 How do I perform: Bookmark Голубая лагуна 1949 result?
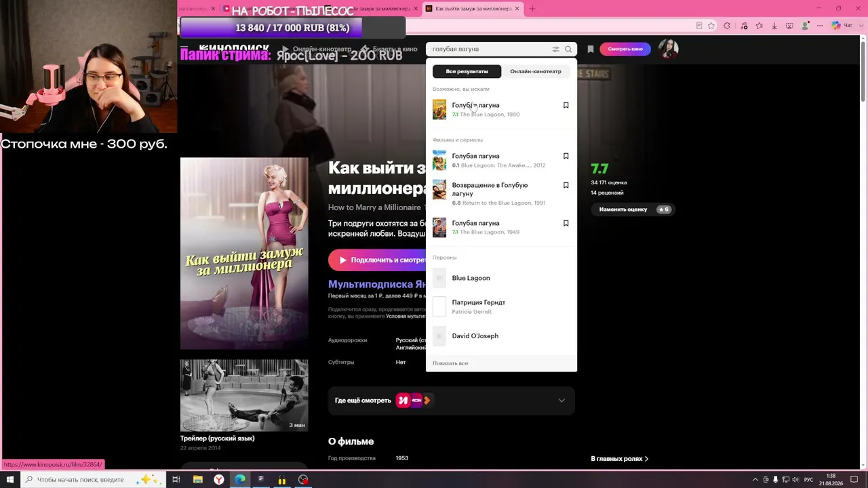[x=566, y=223]
